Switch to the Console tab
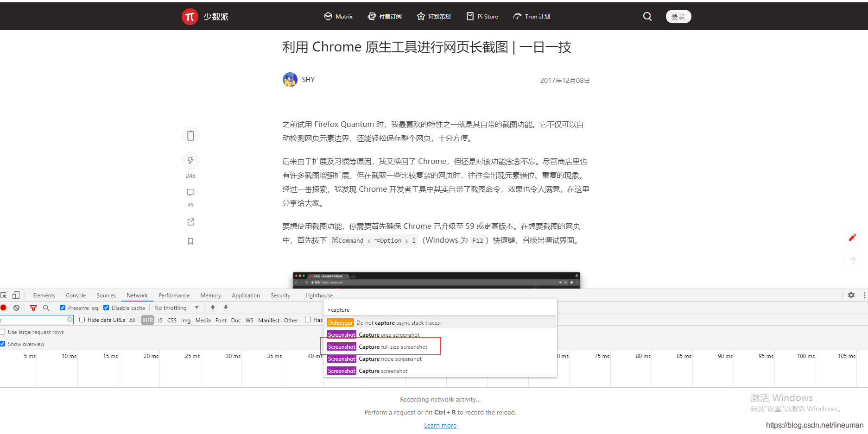The height and width of the screenshot is (434, 868). point(76,296)
